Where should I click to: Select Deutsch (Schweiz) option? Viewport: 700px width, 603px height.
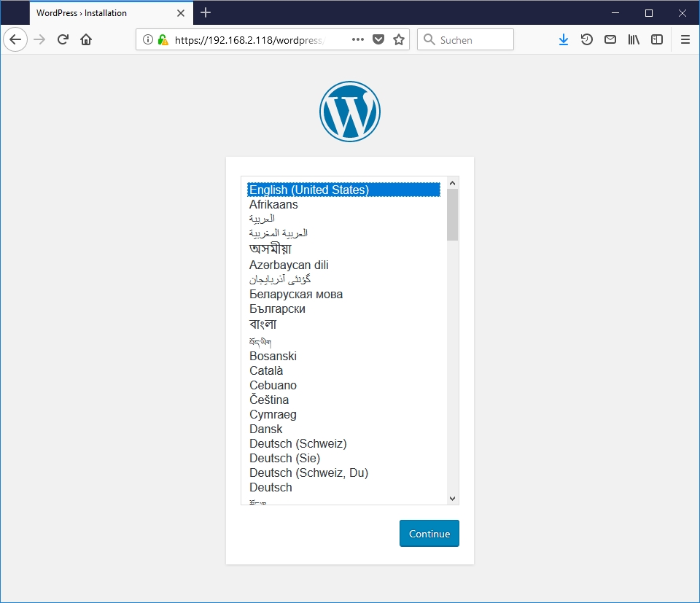[x=343, y=443]
